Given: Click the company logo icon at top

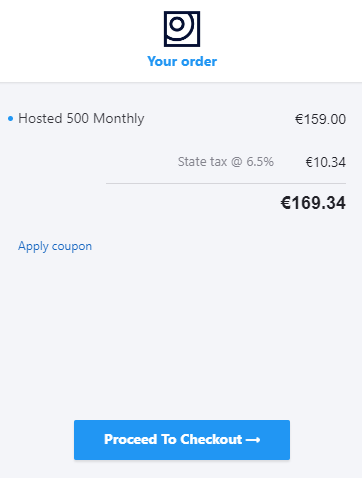Looking at the screenshot, I should point(182,29).
